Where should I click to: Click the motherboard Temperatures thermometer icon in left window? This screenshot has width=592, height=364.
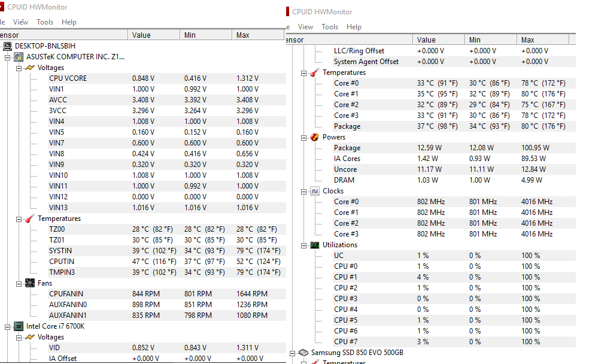click(x=30, y=219)
